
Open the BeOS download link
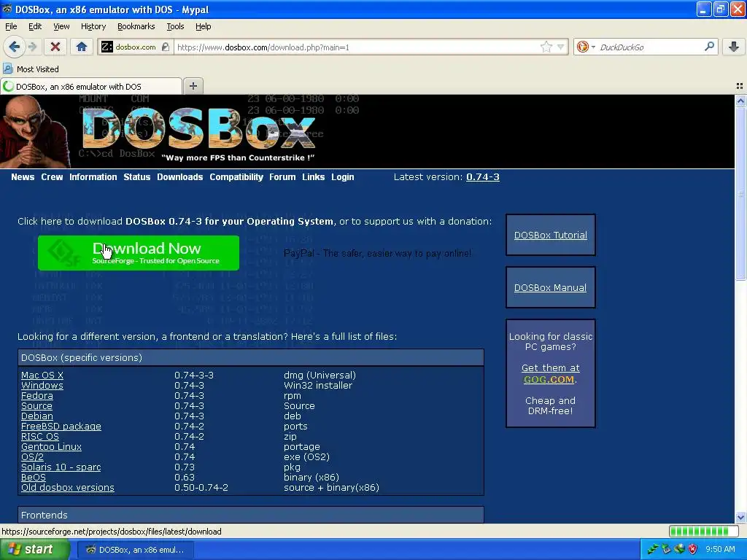click(34, 478)
